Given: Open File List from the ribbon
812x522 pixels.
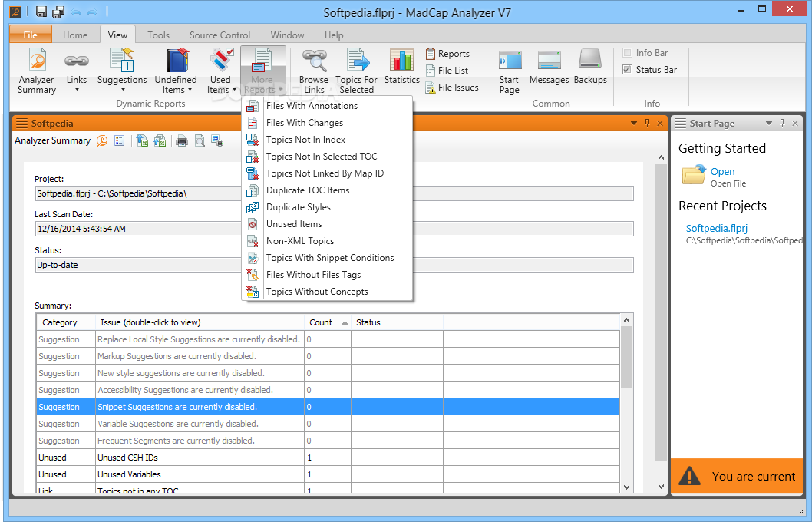Looking at the screenshot, I should (447, 71).
